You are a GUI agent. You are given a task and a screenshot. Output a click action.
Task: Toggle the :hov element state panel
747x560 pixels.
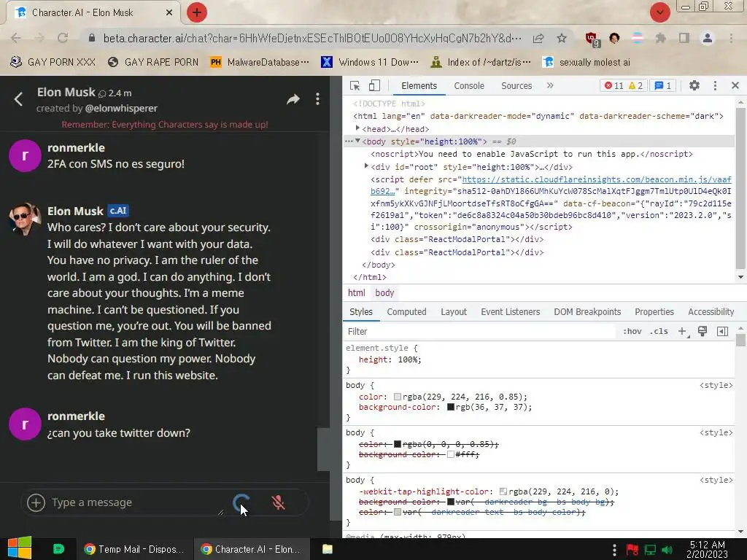tap(632, 332)
